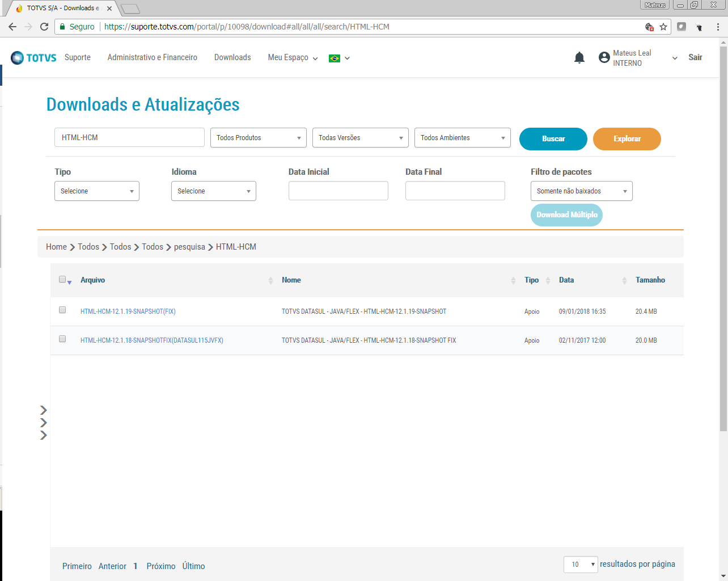Click the size value 20.0 MB
The image size is (728, 581).
point(646,340)
